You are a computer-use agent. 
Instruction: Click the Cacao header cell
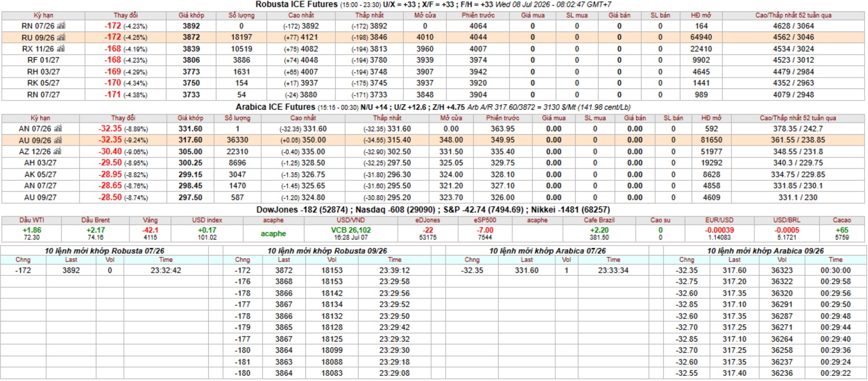click(x=842, y=220)
